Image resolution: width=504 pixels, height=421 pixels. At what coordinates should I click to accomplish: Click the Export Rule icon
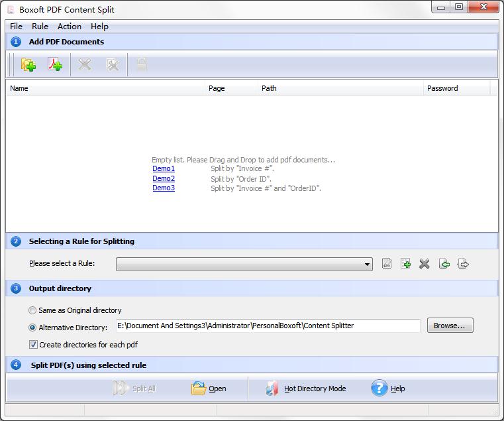click(463, 264)
